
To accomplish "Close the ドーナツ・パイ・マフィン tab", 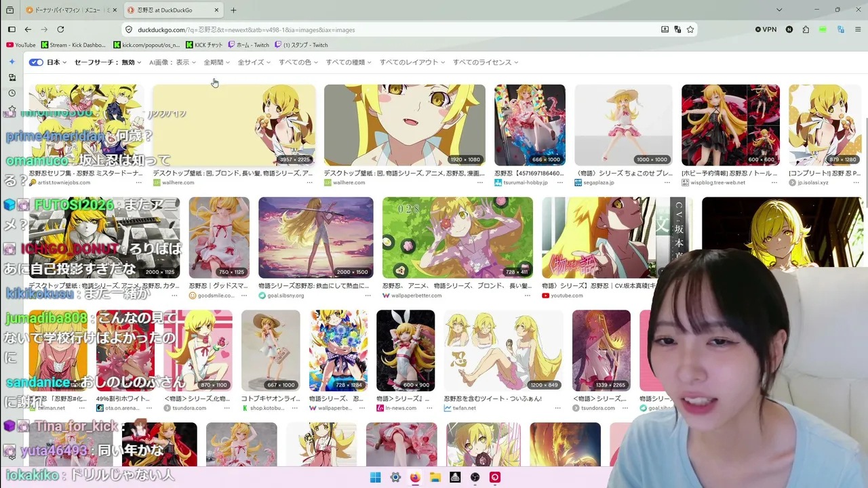I will (x=115, y=10).
